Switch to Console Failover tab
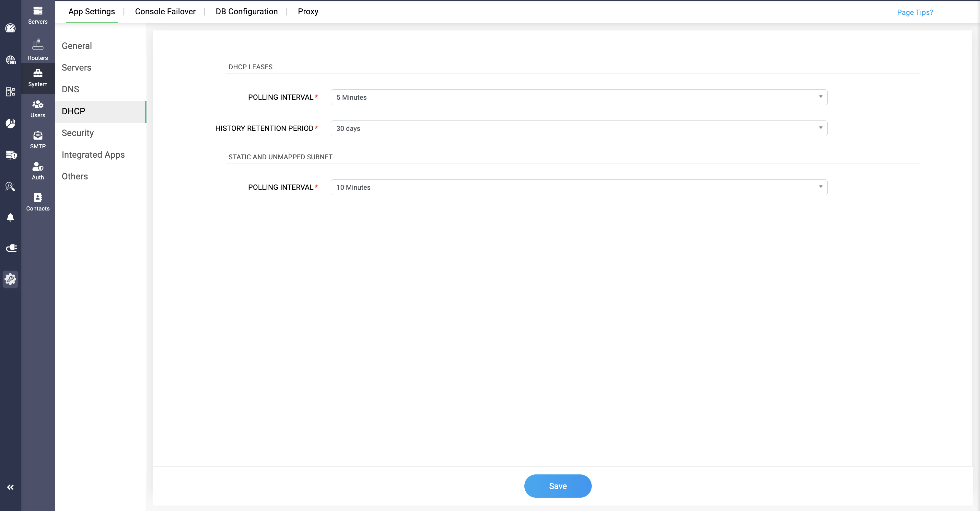This screenshot has height=511, width=980. pos(165,11)
